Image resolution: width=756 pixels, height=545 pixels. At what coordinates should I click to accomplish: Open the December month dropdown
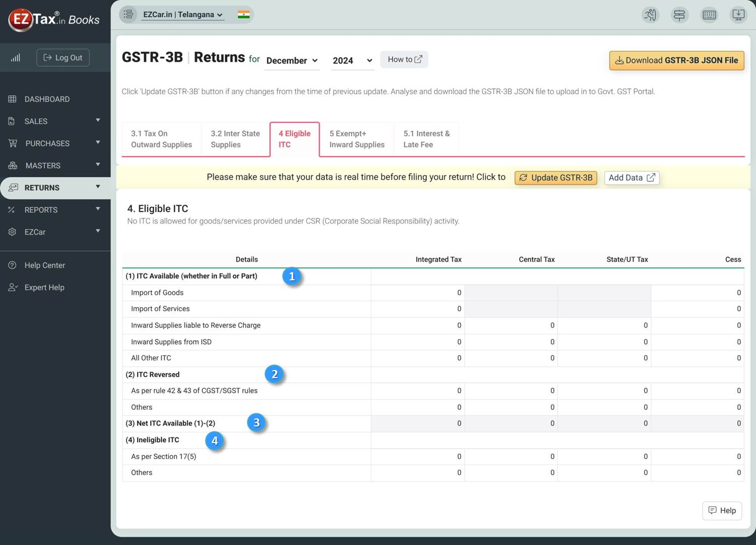coord(292,60)
